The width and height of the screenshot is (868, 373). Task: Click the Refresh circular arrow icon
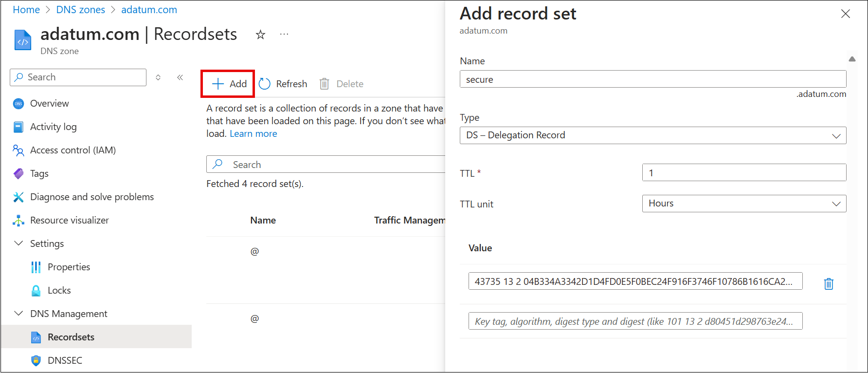(x=264, y=84)
